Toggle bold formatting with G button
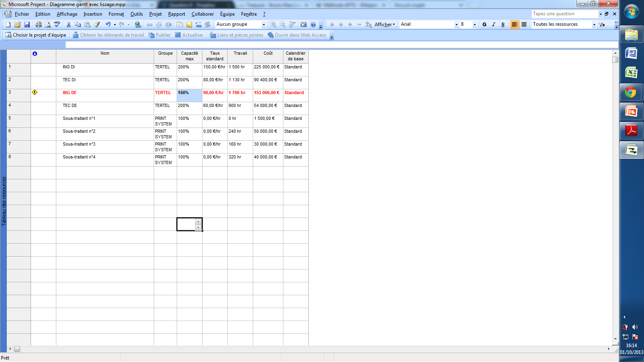 [x=484, y=25]
